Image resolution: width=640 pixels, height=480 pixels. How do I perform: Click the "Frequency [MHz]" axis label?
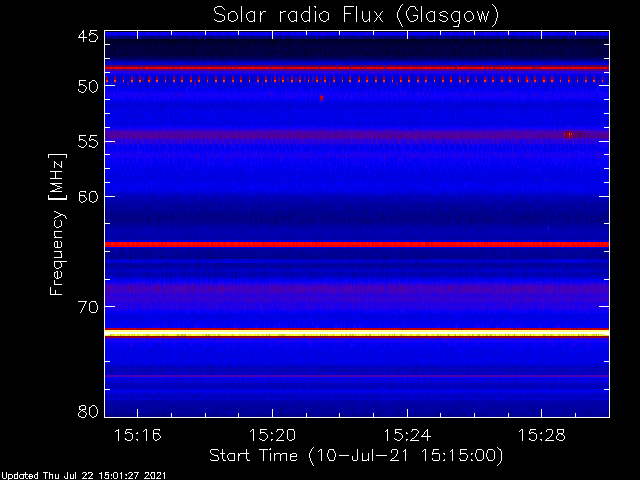pyautogui.click(x=56, y=224)
